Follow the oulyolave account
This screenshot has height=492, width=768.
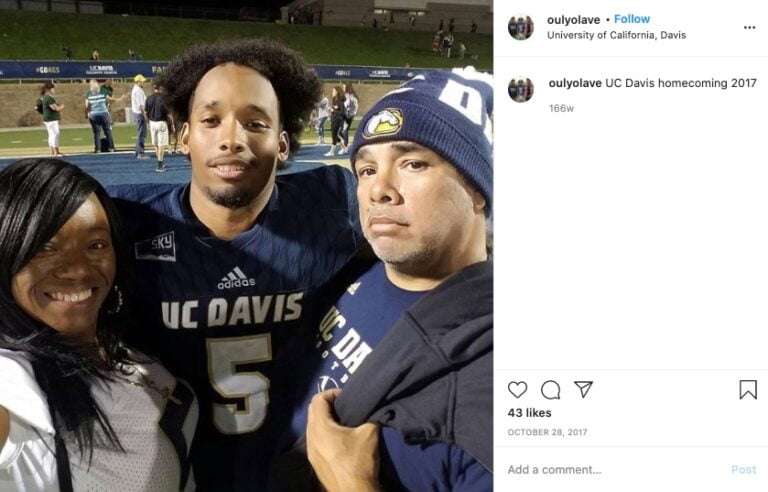[x=632, y=19]
